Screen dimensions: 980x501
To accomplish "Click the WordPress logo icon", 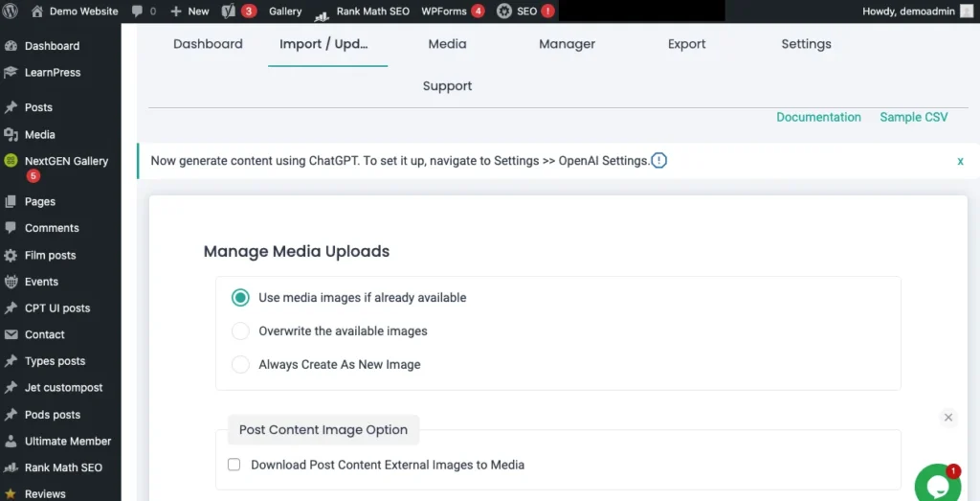I will [x=12, y=11].
